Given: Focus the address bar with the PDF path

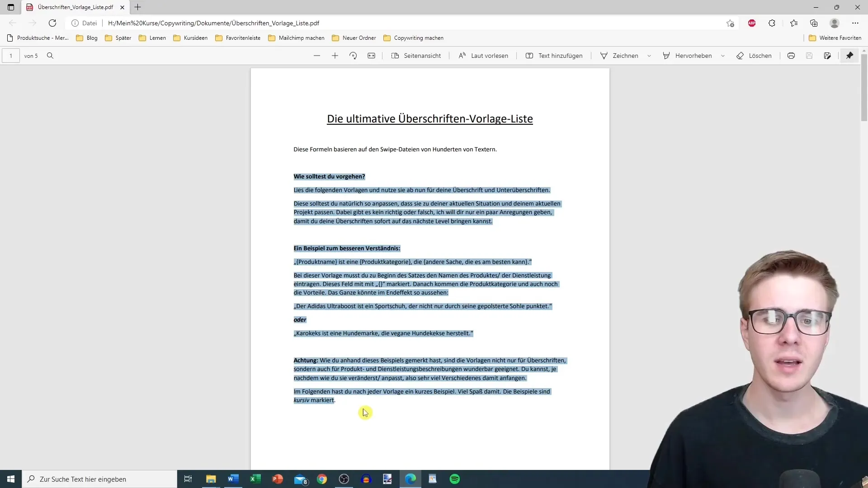Looking at the screenshot, I should pos(213,23).
